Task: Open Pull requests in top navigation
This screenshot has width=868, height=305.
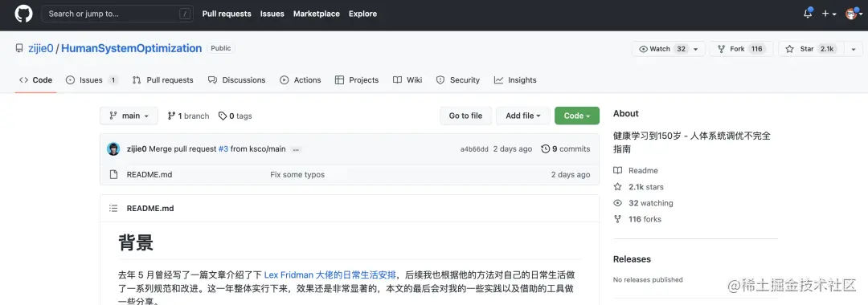Action: click(227, 14)
